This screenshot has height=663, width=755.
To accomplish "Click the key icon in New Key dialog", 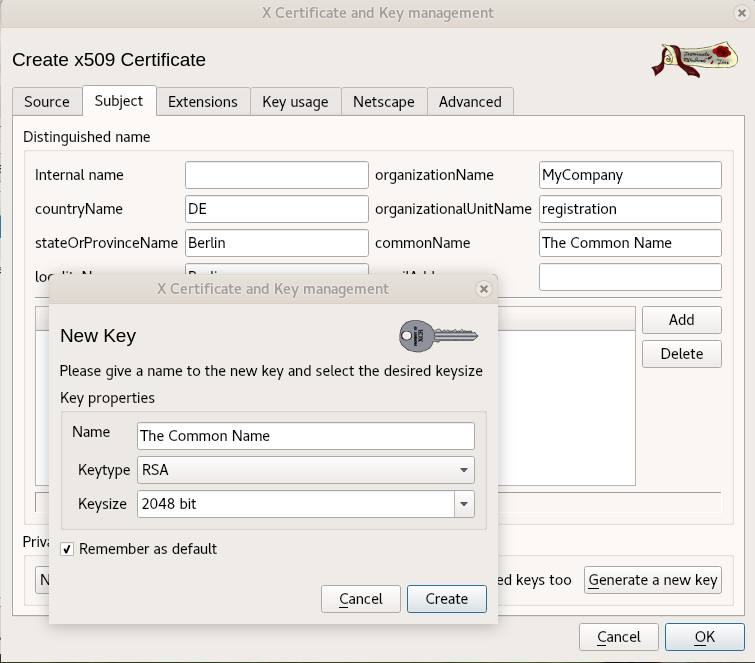I will [x=433, y=336].
